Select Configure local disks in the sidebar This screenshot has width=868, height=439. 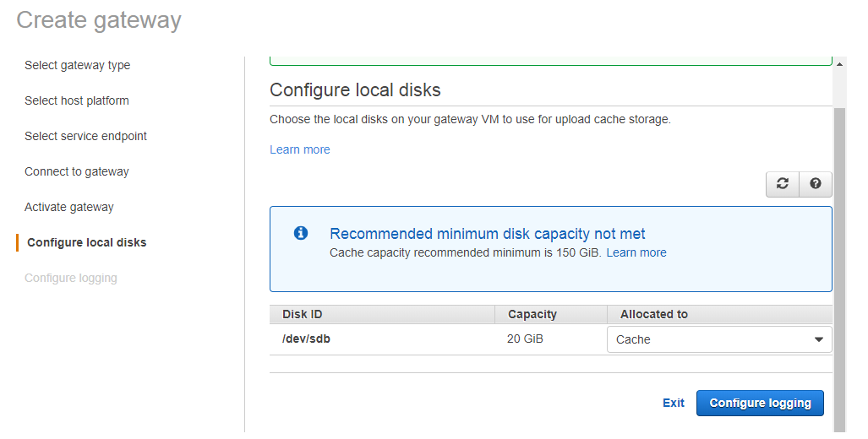pos(86,242)
